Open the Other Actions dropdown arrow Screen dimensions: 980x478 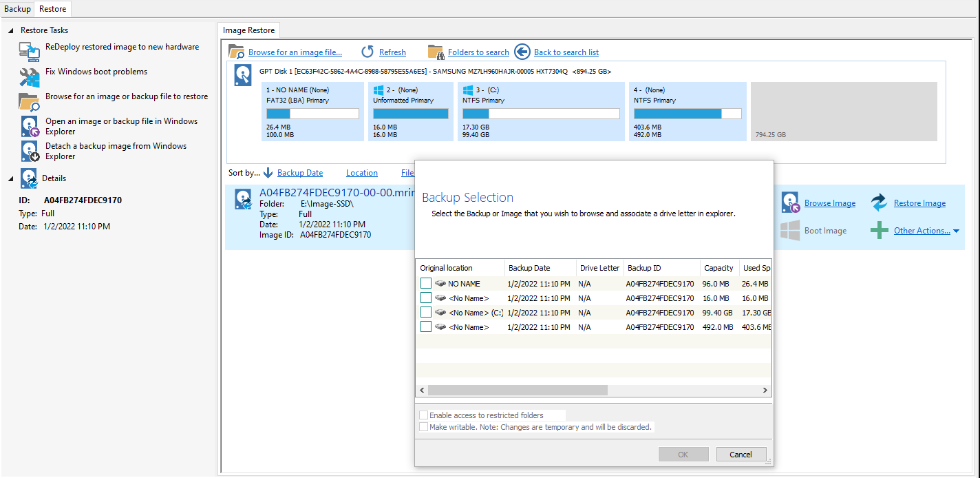956,231
